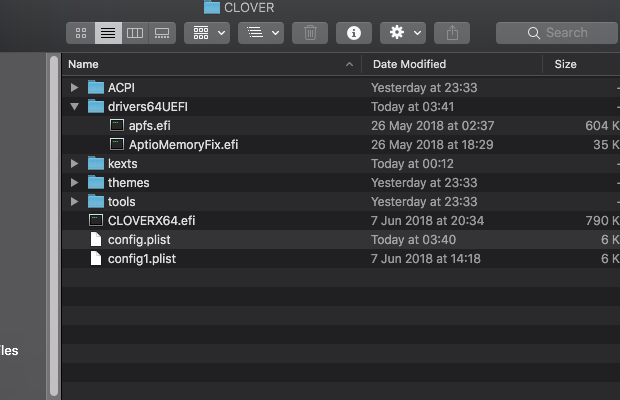Screen dimensions: 620x400
Task: Select the drivers64UEFI folder name
Action: [148, 106]
